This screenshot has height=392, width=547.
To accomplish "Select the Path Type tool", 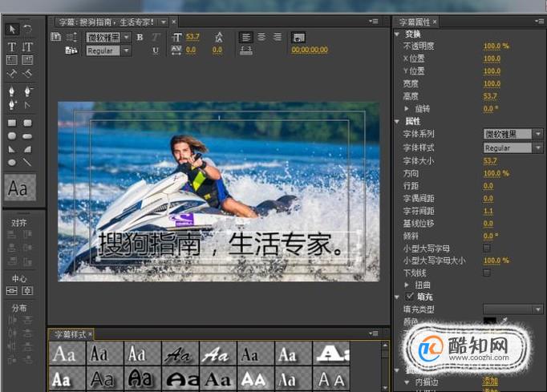I will tap(11, 73).
